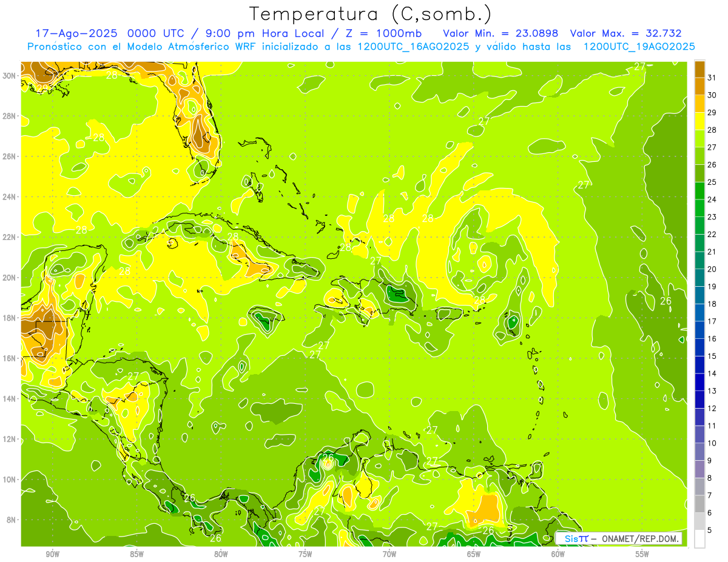Click the legend value 10
Viewport: 728px width, 562px height.
point(712,444)
